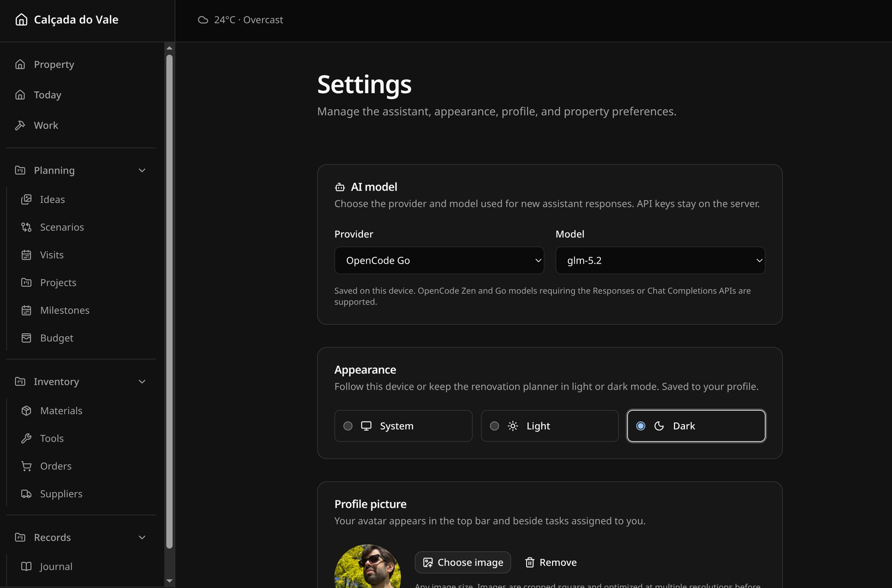Click the Materials box icon

26,410
